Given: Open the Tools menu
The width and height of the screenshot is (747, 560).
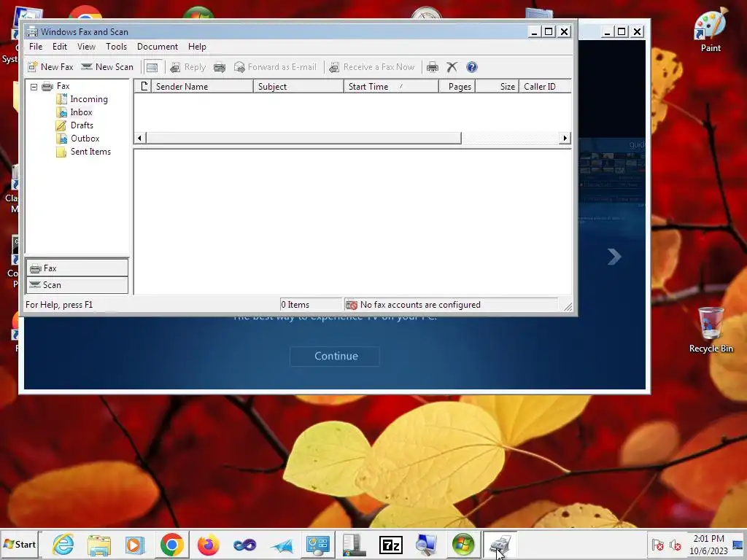Looking at the screenshot, I should pos(116,47).
